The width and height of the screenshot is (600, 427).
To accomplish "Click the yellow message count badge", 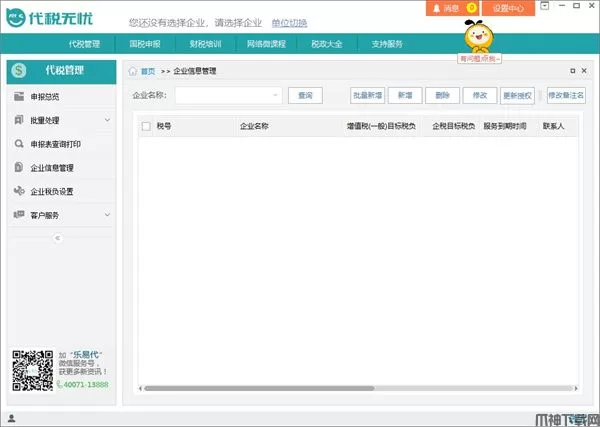I will coord(472,8).
